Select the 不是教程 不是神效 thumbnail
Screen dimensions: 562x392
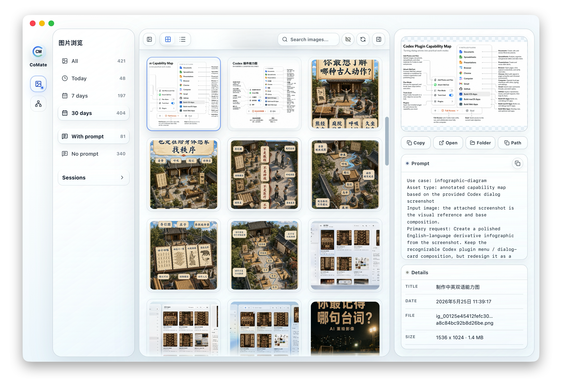[264, 175]
